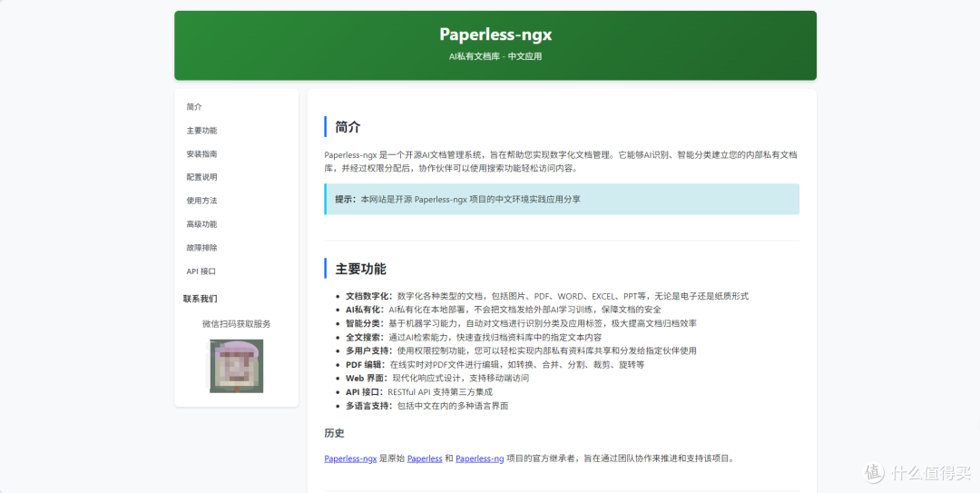Select 故障排除 in sidebar navigation
This screenshot has height=493, width=980.
coord(201,248)
